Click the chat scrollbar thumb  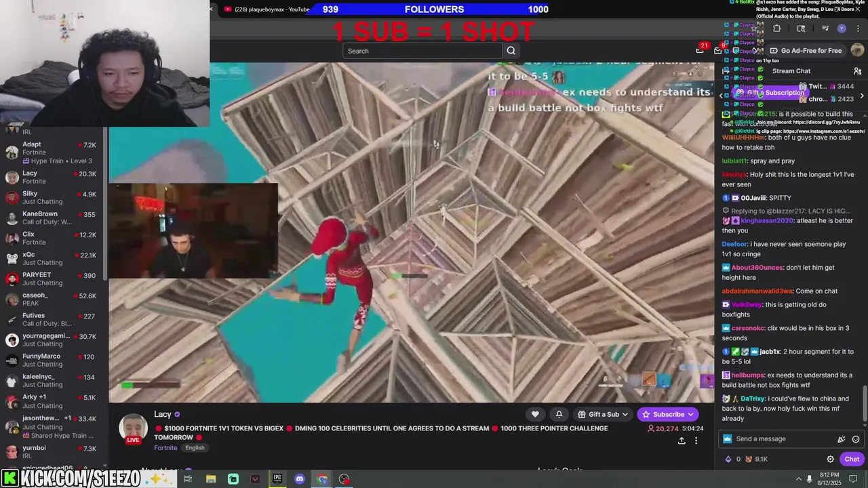tap(865, 403)
